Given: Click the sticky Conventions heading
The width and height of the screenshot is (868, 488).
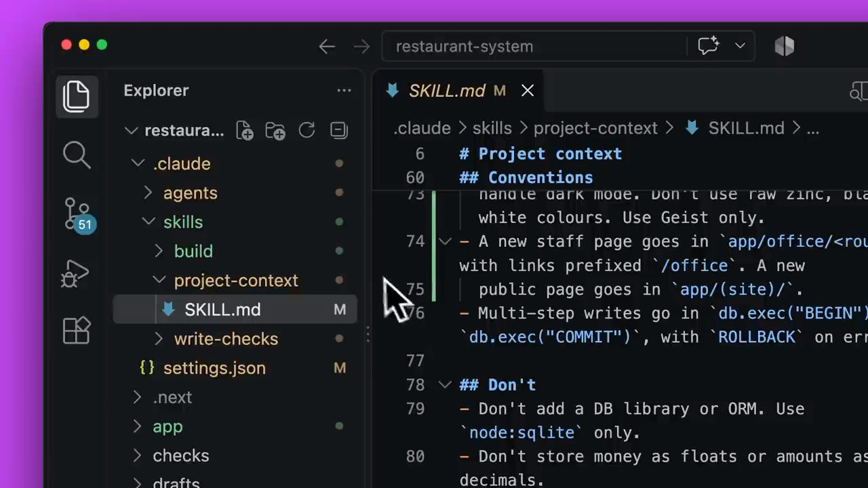Looking at the screenshot, I should click(526, 178).
